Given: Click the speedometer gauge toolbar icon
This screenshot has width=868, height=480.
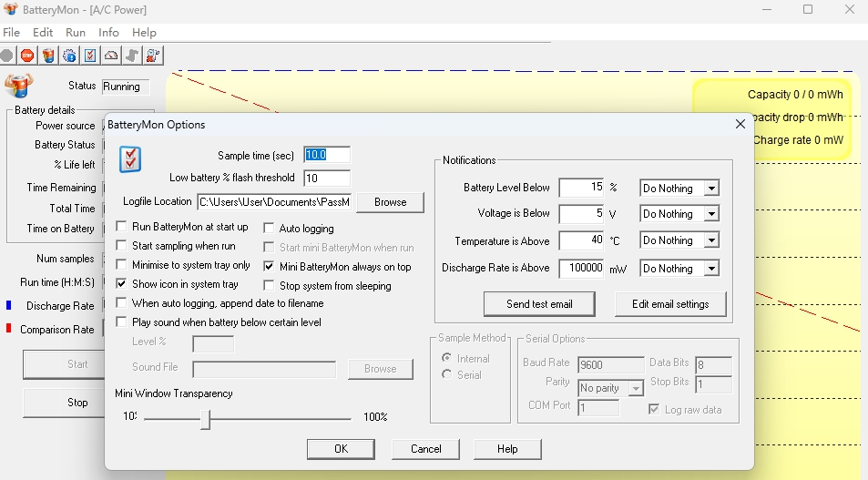Looking at the screenshot, I should (111, 56).
